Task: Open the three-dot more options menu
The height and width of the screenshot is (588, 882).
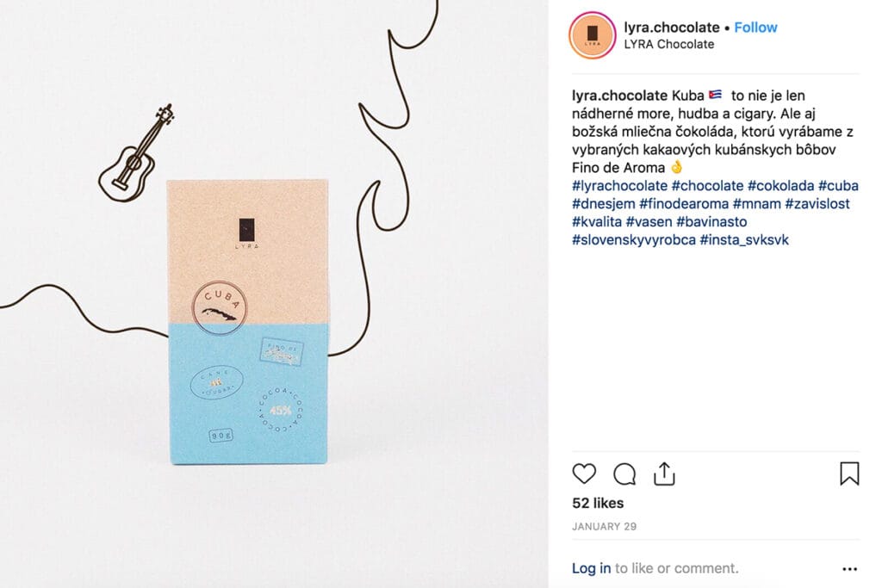Action: (850, 569)
